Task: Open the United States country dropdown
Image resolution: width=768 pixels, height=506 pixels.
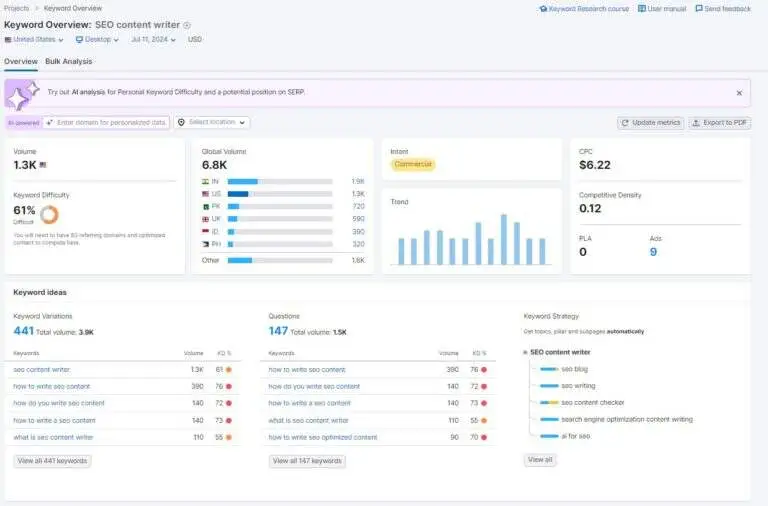Action: tap(34, 40)
